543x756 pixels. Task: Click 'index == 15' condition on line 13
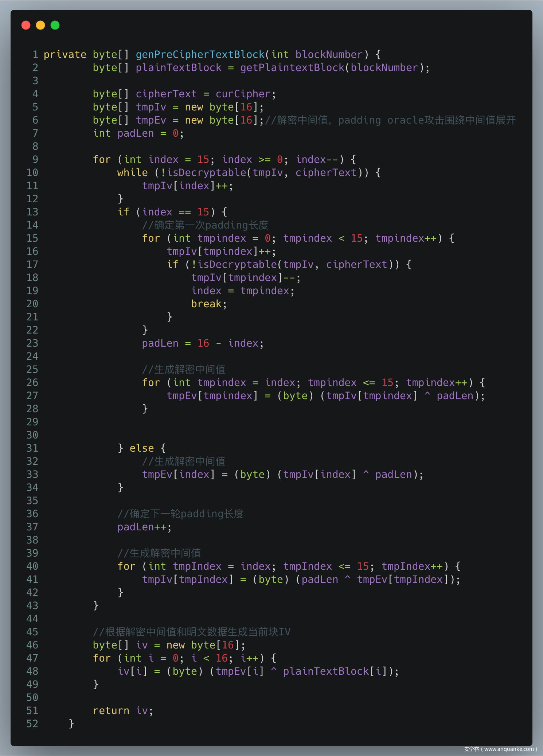pos(176,212)
